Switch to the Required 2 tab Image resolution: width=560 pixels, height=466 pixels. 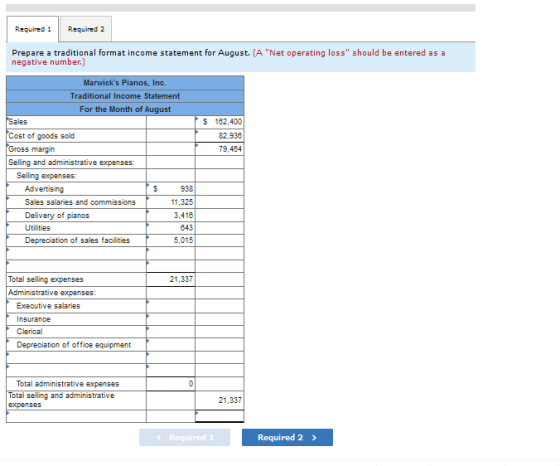pos(86,29)
